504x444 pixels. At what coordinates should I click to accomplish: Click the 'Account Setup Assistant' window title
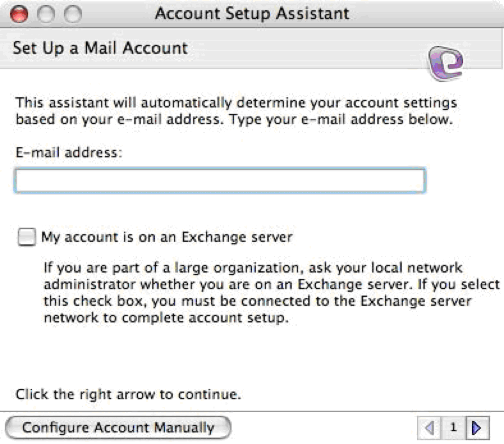(x=252, y=14)
